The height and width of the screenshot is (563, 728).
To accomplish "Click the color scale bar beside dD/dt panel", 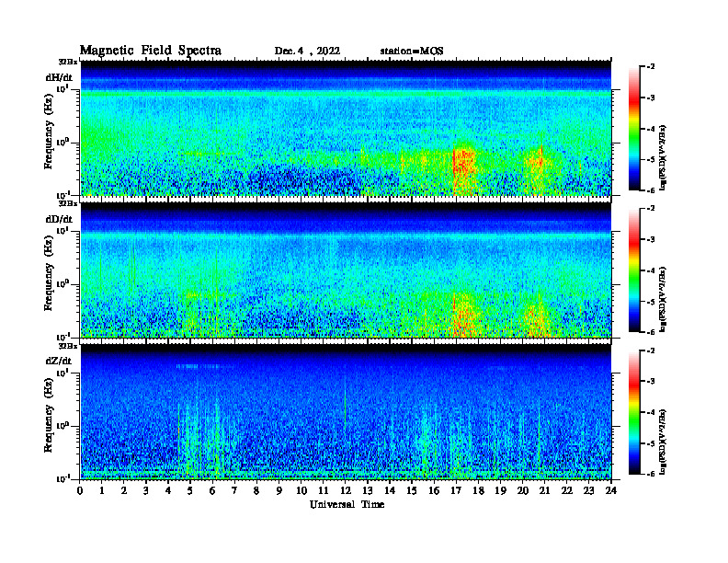I will point(634,270).
